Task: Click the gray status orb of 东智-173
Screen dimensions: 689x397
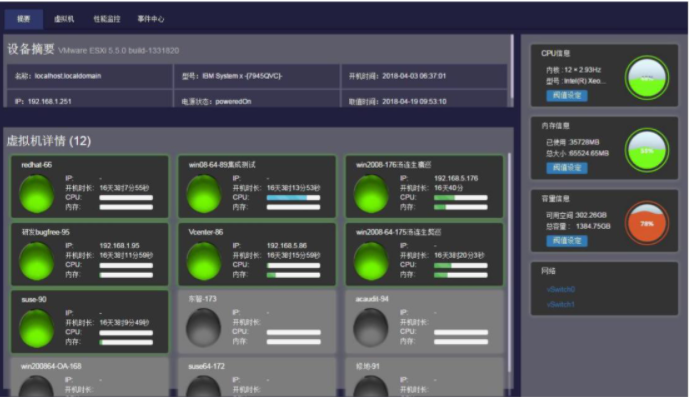Action: click(x=203, y=328)
